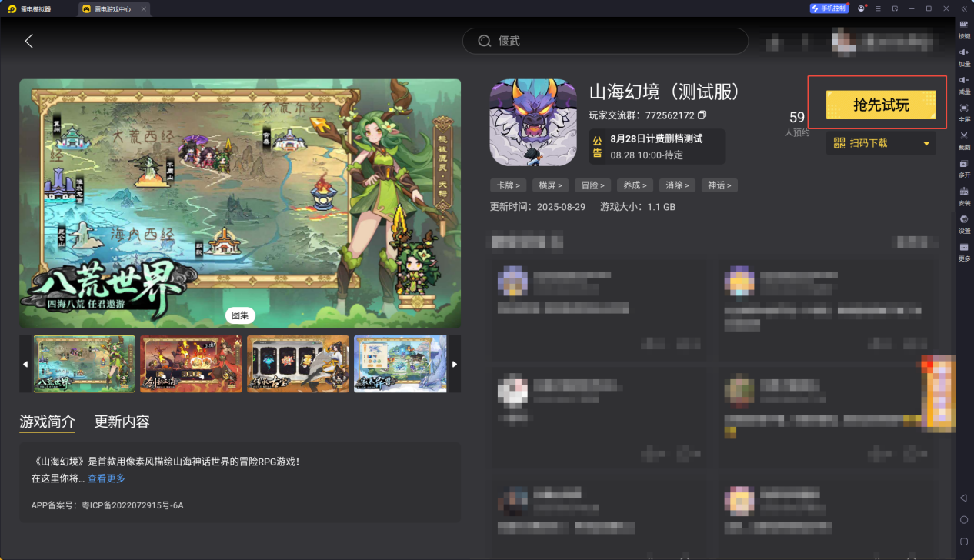Open the 更新内容 tab

pos(122,422)
